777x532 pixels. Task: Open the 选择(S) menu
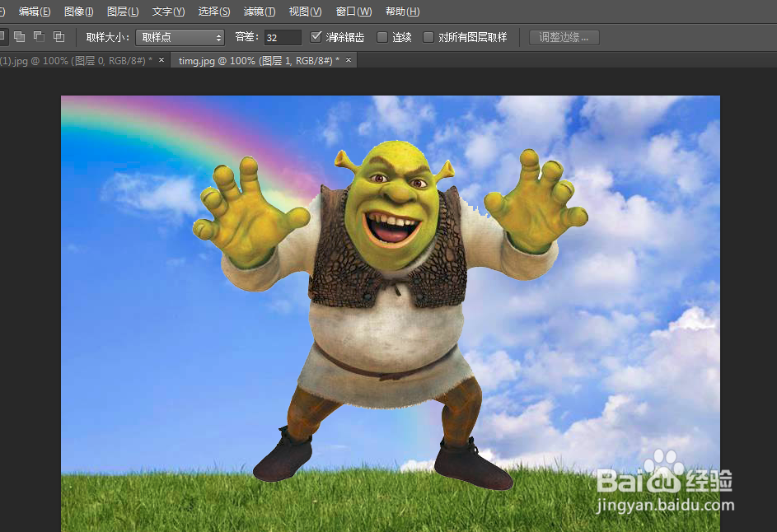(214, 12)
